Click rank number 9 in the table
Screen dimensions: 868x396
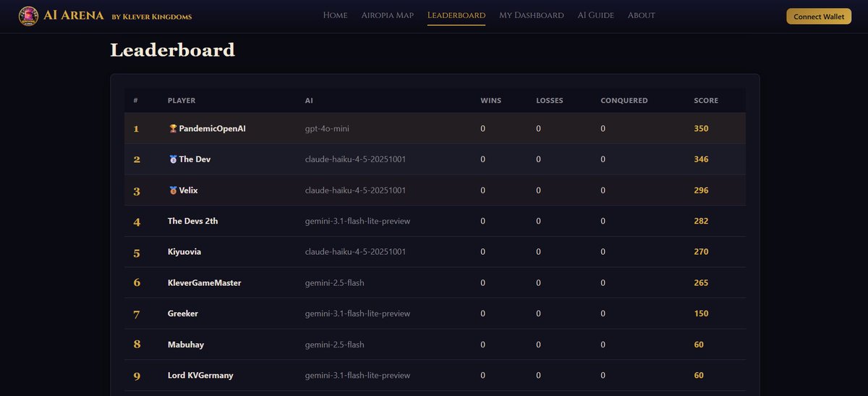coord(137,376)
